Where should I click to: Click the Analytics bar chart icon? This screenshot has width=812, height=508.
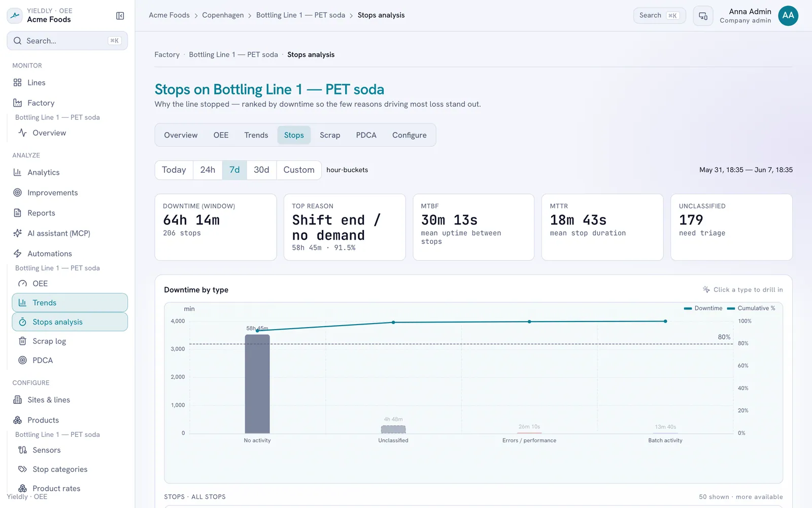tap(18, 172)
